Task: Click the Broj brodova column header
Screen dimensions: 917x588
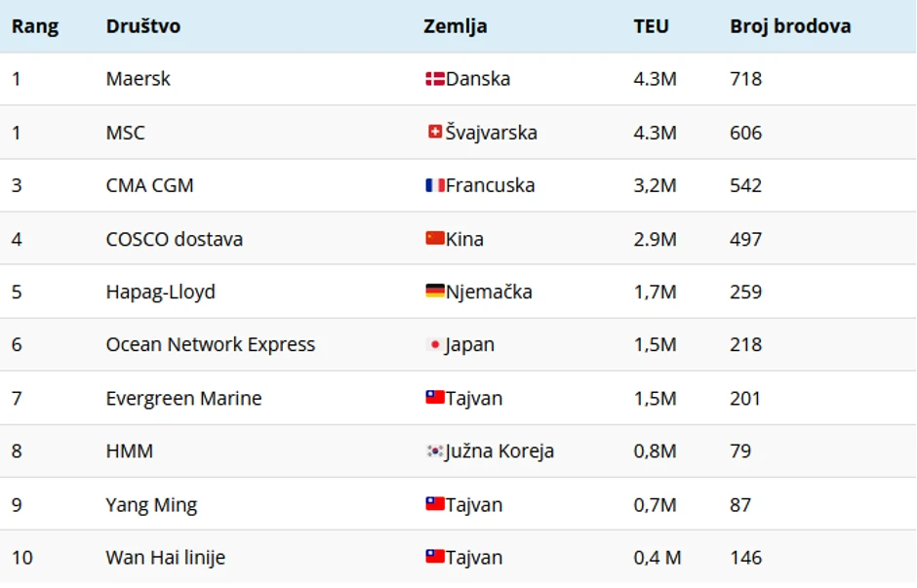Action: 790,26
